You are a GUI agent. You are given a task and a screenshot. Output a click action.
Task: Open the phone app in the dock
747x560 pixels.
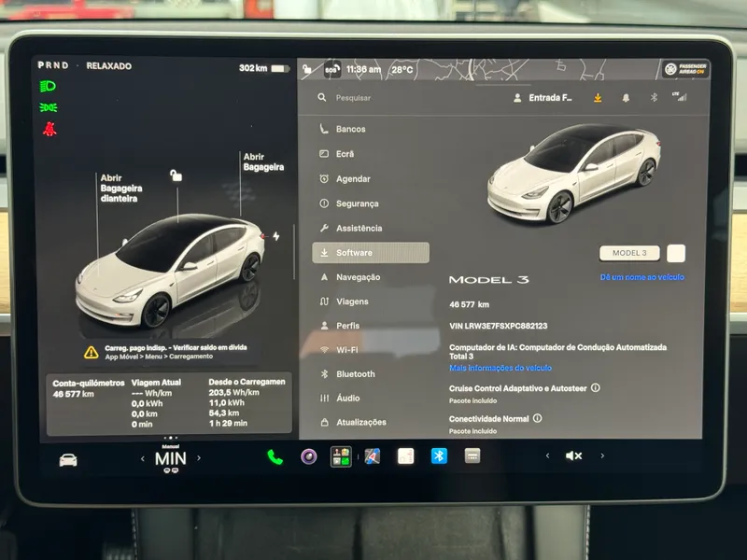pyautogui.click(x=275, y=457)
